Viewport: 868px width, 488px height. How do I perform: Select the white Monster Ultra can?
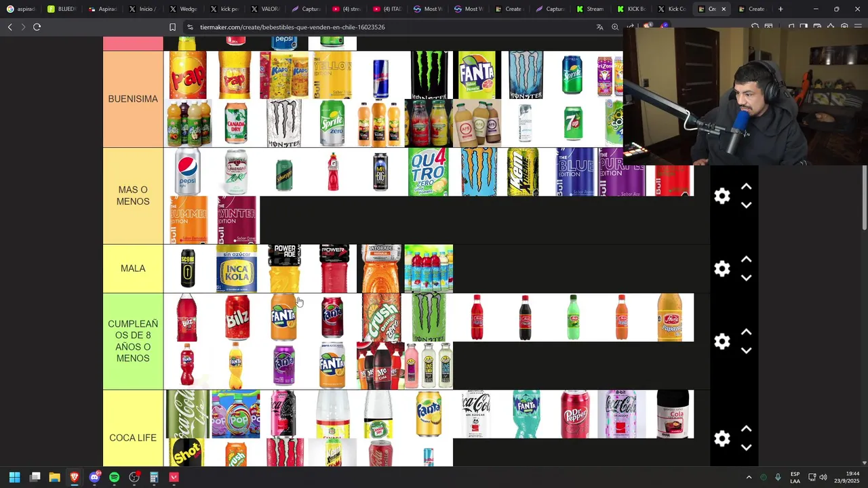[283, 123]
